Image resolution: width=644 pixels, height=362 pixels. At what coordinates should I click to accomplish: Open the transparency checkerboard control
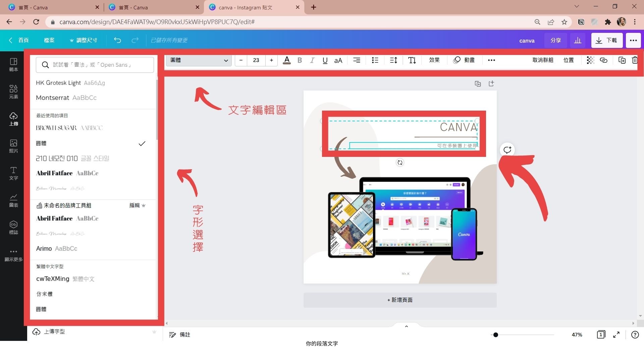(x=590, y=60)
